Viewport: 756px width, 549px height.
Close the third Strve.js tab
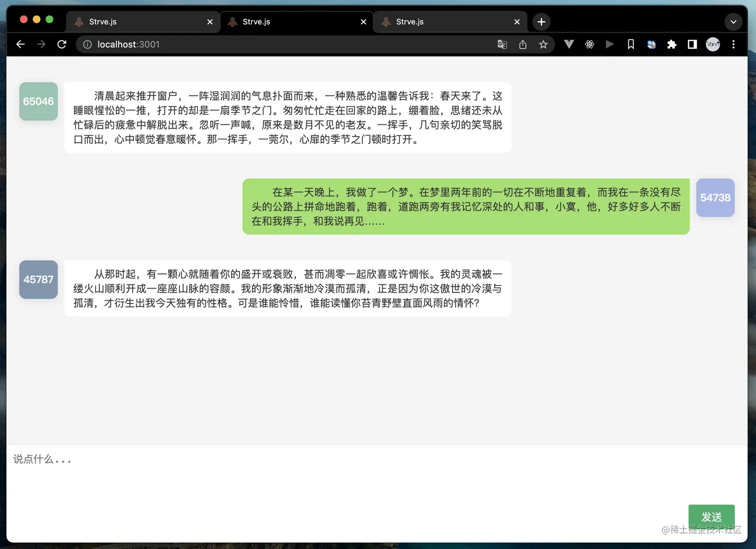pyautogui.click(x=517, y=22)
